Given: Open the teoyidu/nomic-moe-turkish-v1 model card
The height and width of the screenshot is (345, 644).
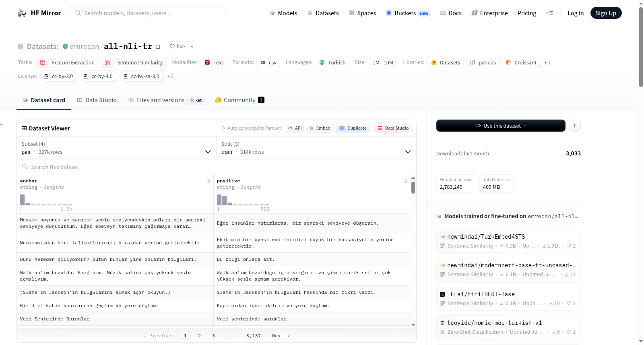Looking at the screenshot, I should (508, 327).
